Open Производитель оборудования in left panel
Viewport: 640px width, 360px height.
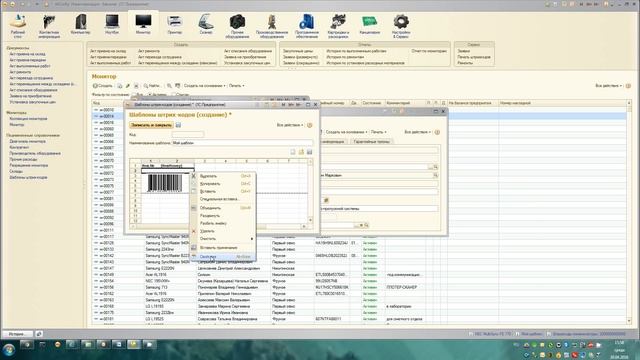[x=35, y=153]
